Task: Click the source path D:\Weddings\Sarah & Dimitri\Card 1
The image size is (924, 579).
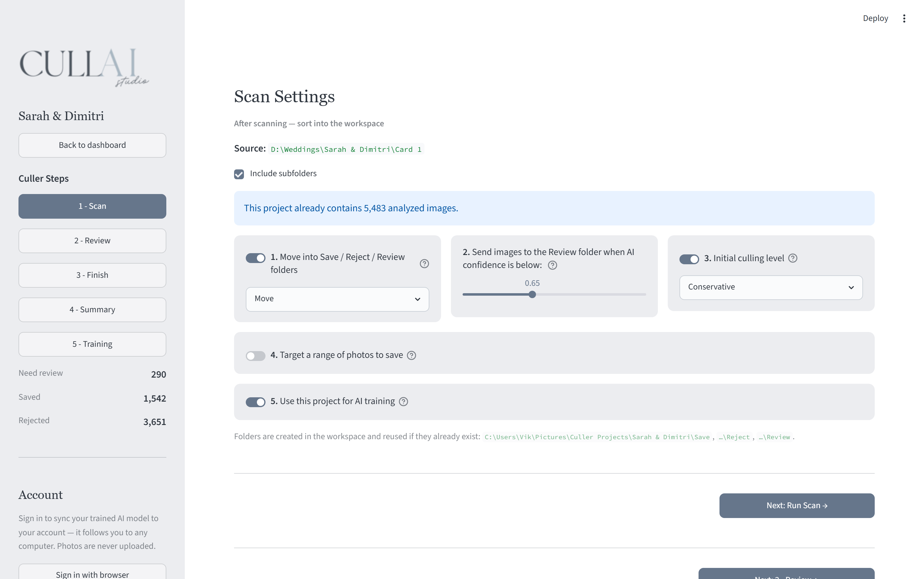Action: pyautogui.click(x=346, y=149)
